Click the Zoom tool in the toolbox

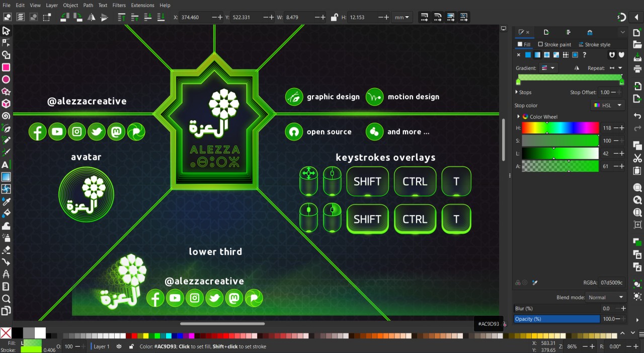pos(7,298)
